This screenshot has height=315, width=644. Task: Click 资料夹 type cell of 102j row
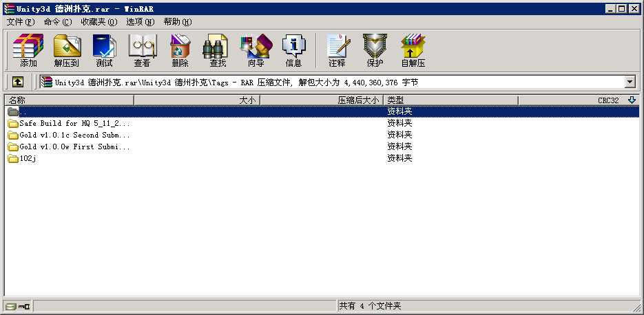(399, 158)
